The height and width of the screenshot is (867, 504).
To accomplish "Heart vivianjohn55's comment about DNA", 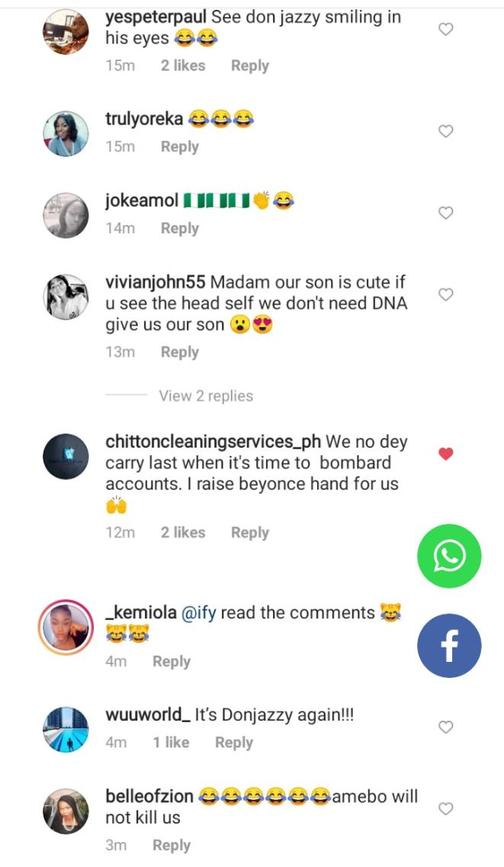I will point(446,294).
